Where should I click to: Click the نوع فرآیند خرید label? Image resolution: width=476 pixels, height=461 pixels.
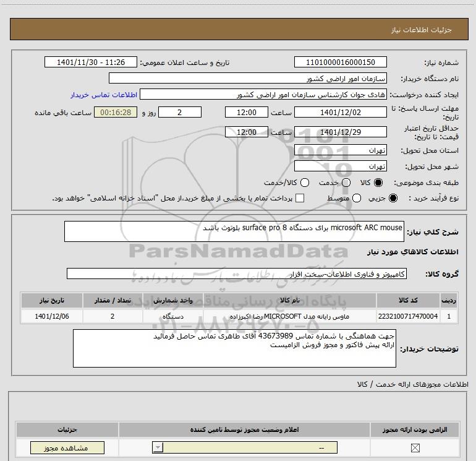coord(433,198)
